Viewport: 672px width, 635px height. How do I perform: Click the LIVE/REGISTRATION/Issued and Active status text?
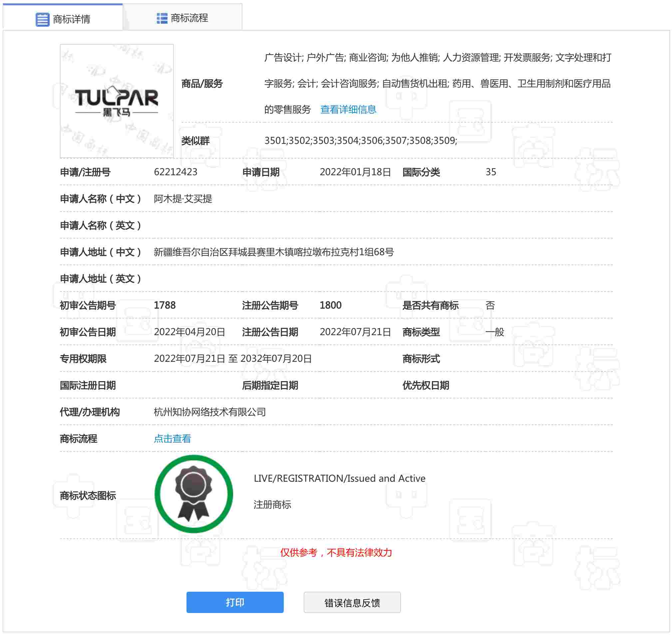pos(339,478)
